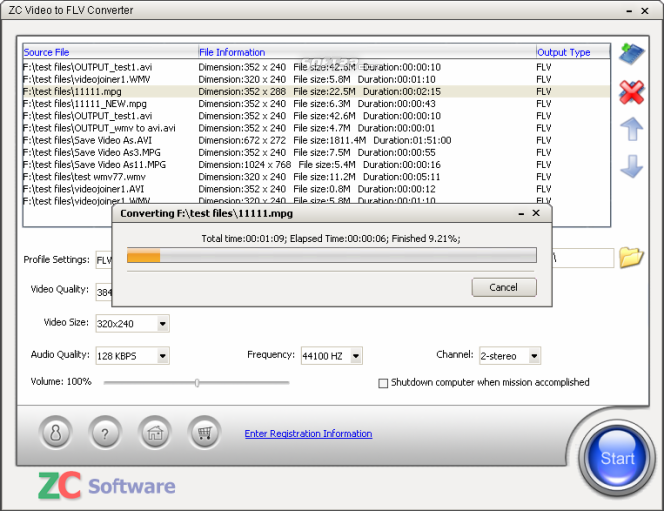Cancel the conversion in progress
The height and width of the screenshot is (511, 664).
504,287
